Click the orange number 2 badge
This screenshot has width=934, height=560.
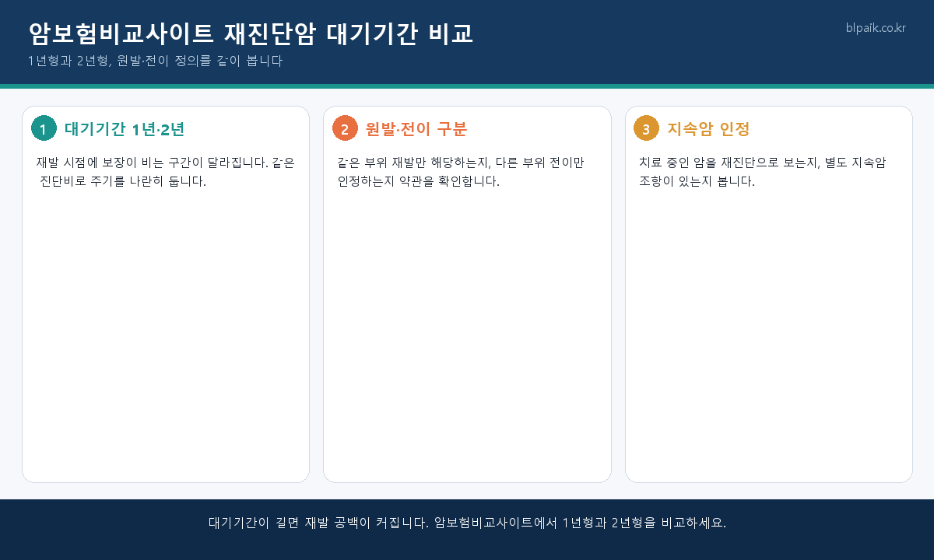pyautogui.click(x=345, y=128)
